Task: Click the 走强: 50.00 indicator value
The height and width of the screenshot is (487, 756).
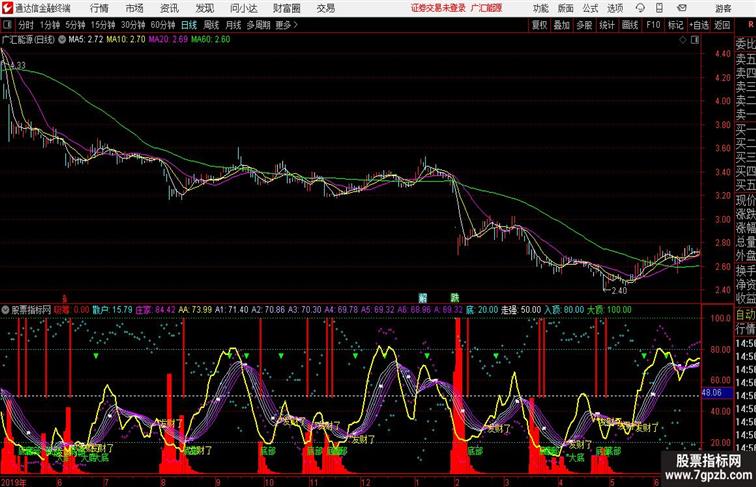Action: pos(521,310)
